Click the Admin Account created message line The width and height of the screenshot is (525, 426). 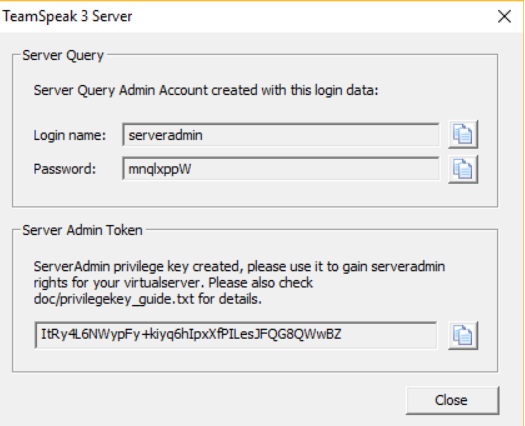(206, 90)
